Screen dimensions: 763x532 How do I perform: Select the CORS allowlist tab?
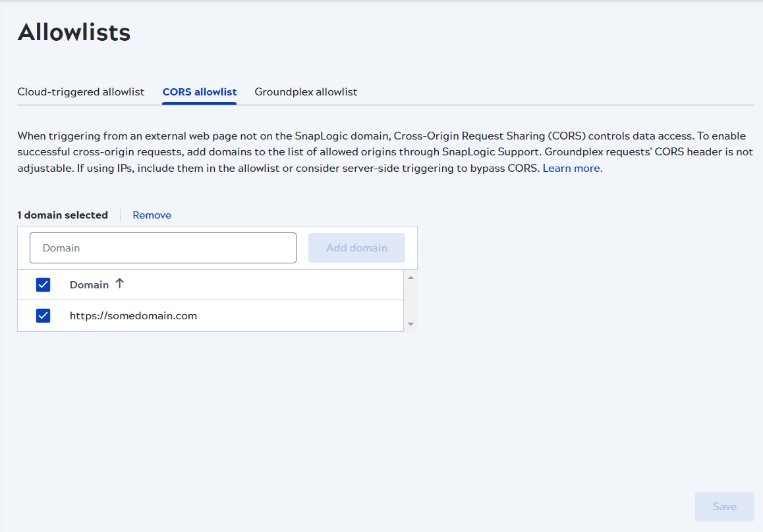tap(199, 92)
